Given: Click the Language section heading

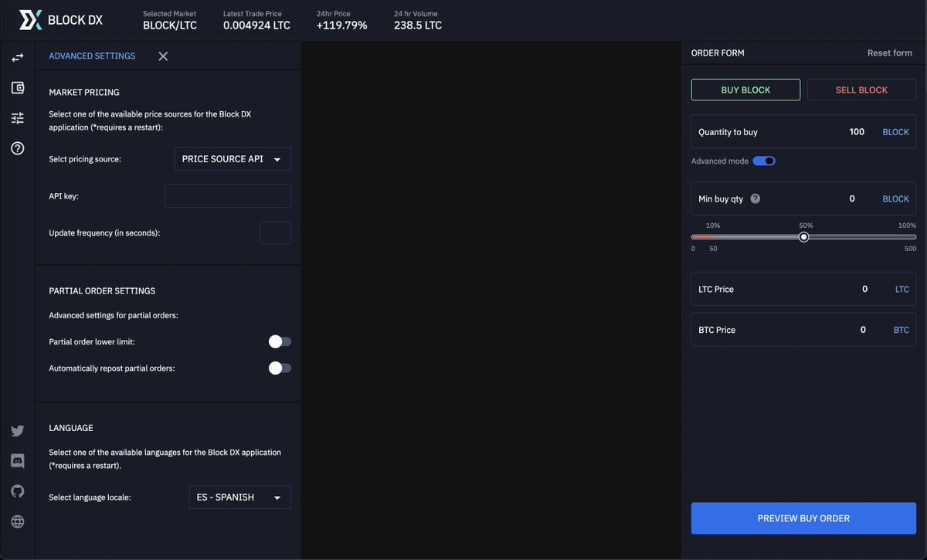Looking at the screenshot, I should click(x=71, y=428).
